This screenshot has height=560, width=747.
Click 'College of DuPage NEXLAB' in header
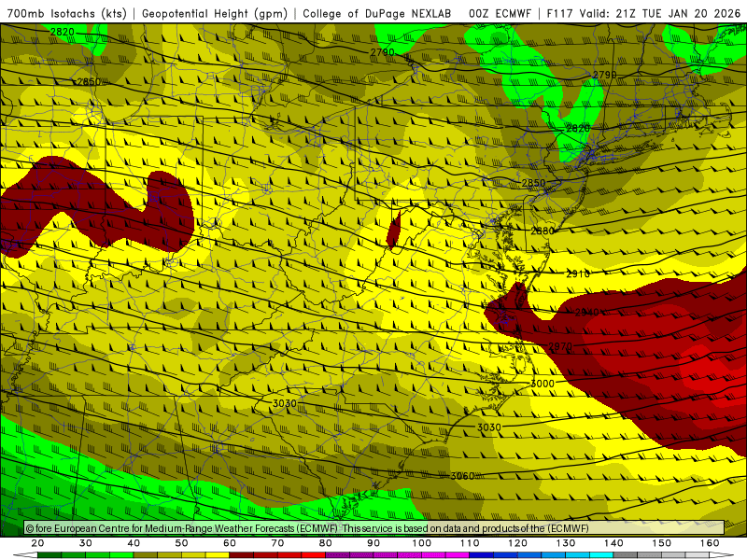coord(377,13)
